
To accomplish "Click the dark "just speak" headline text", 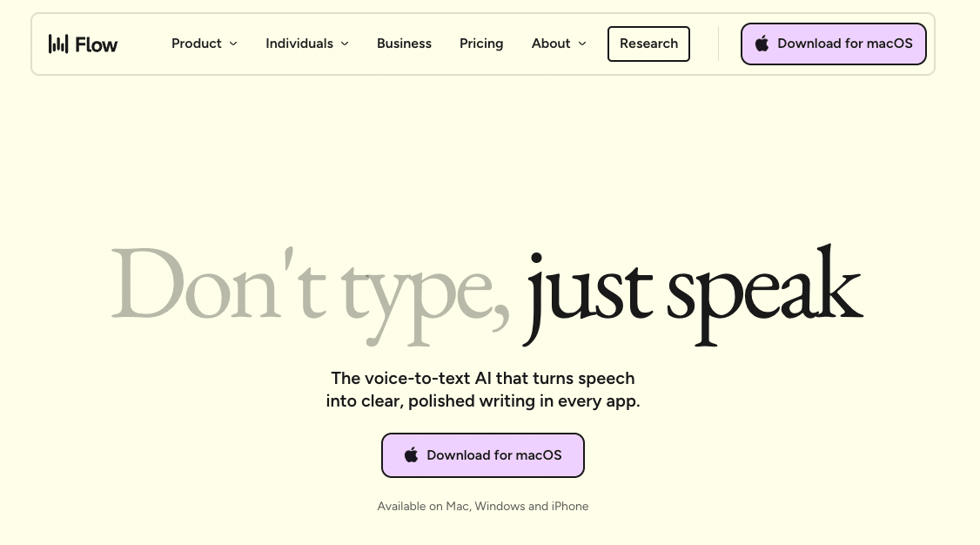I will 693,292.
